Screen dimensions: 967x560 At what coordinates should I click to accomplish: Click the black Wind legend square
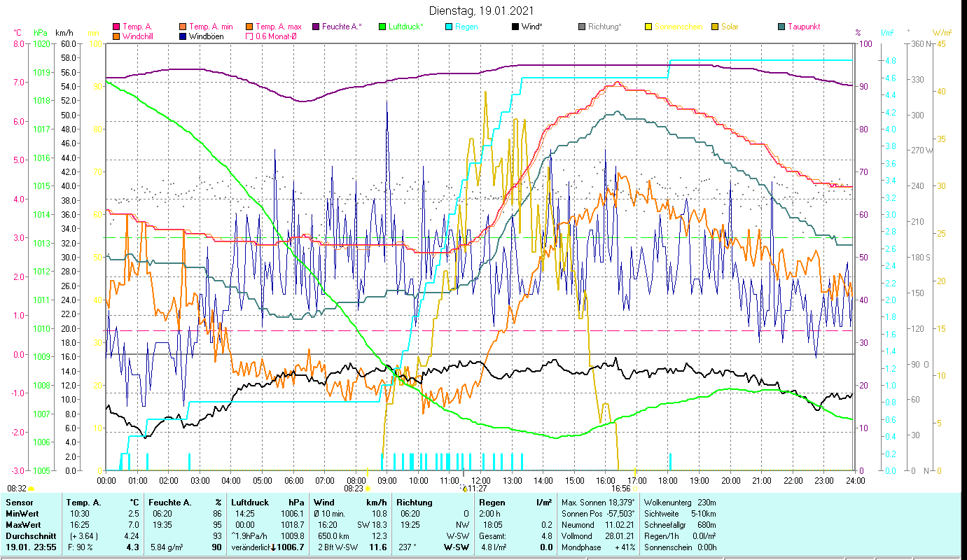click(515, 27)
